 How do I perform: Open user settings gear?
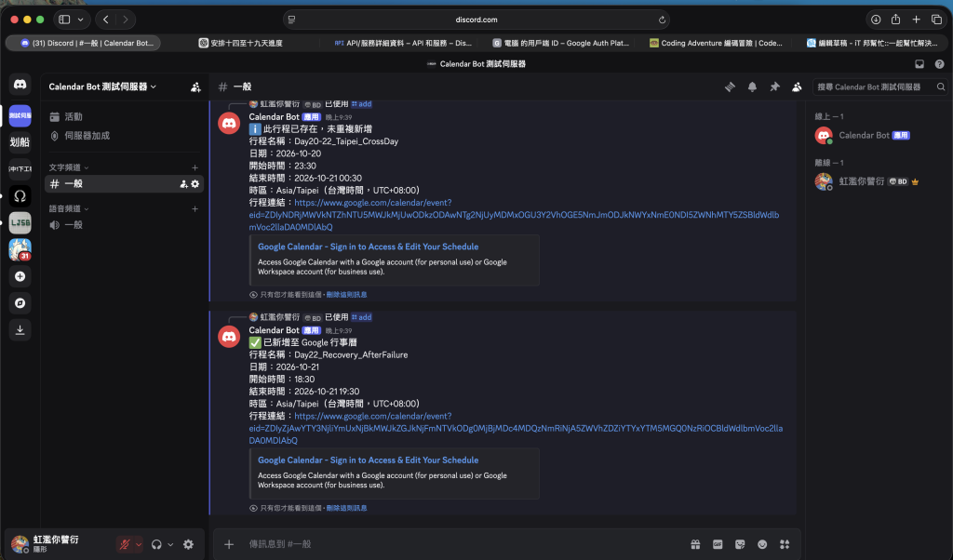188,544
